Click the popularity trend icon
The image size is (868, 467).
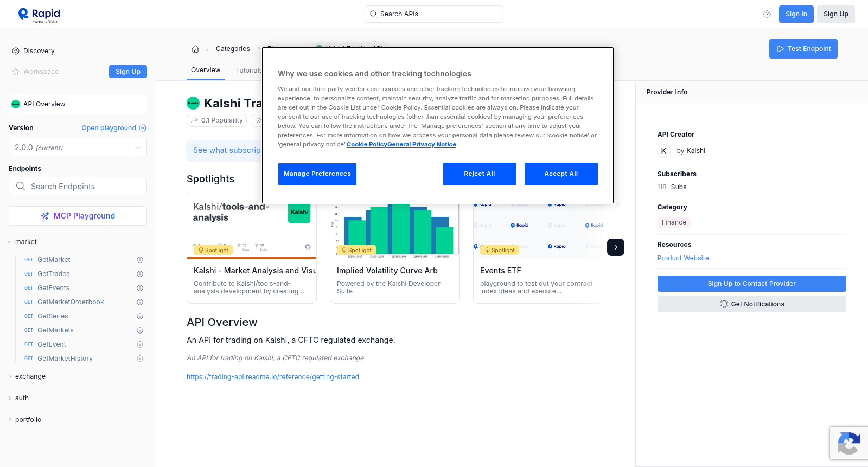(x=194, y=120)
